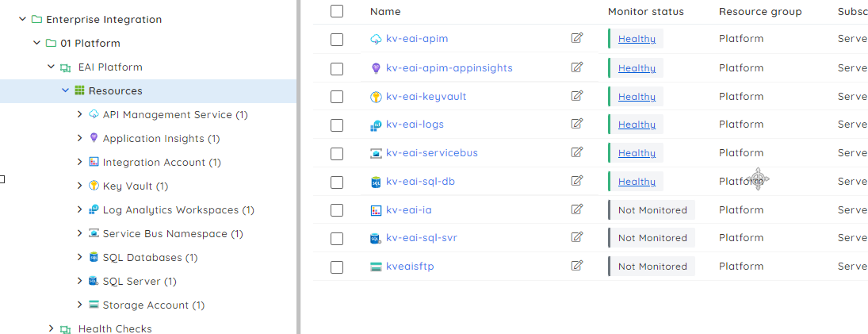Image resolution: width=868 pixels, height=334 pixels.
Task: Click the Monitor status column header
Action: click(645, 12)
